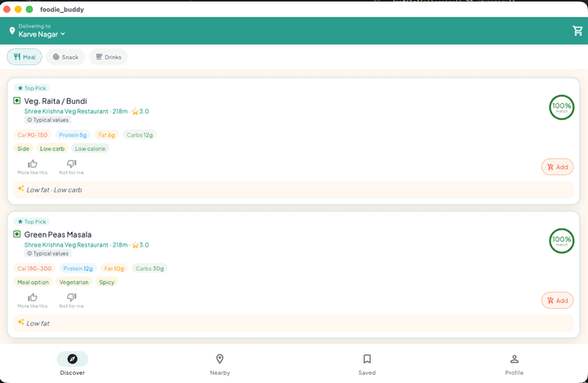Click the location pin icon in header
The image size is (588, 383).
[x=12, y=31]
